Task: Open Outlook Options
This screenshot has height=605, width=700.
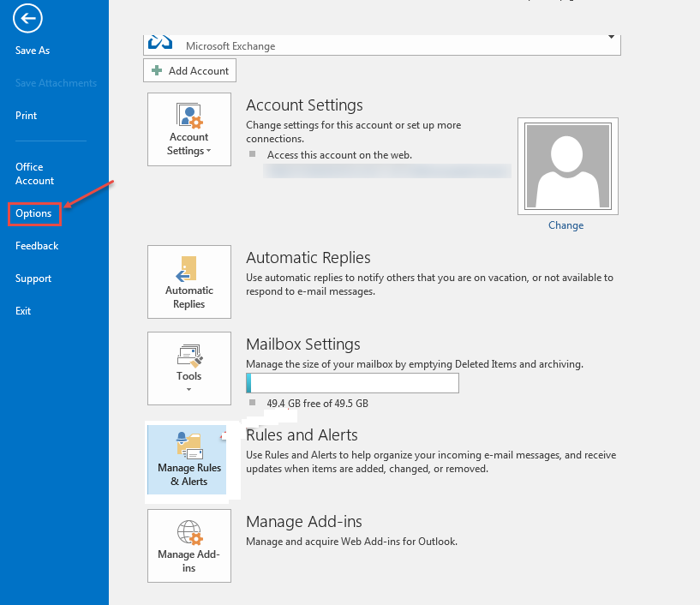Action: tap(33, 213)
